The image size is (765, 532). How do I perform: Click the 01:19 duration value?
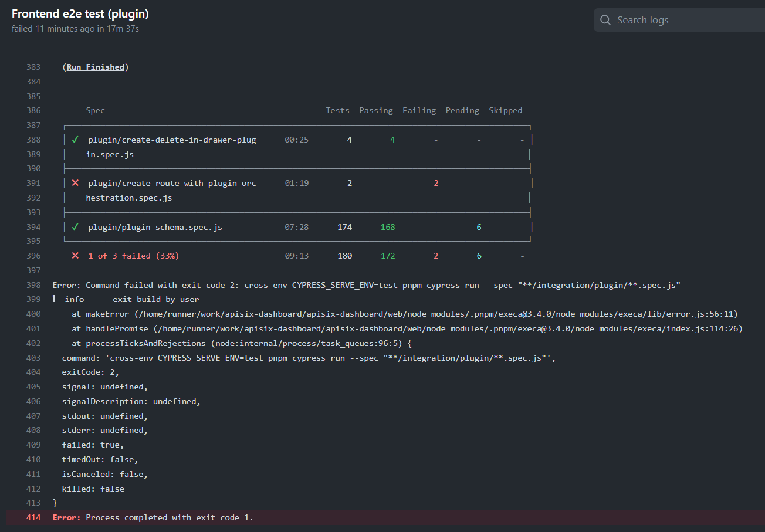[x=297, y=183]
